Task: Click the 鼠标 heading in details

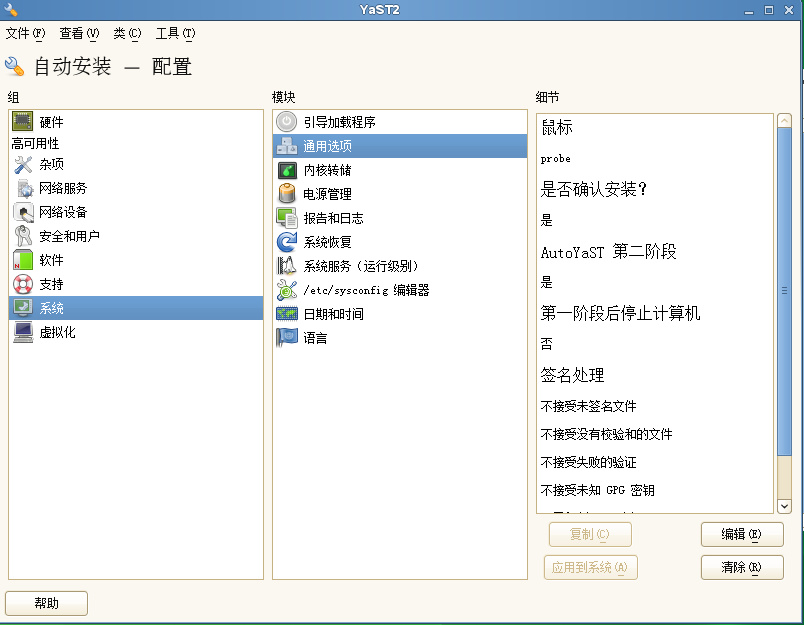Action: point(556,127)
